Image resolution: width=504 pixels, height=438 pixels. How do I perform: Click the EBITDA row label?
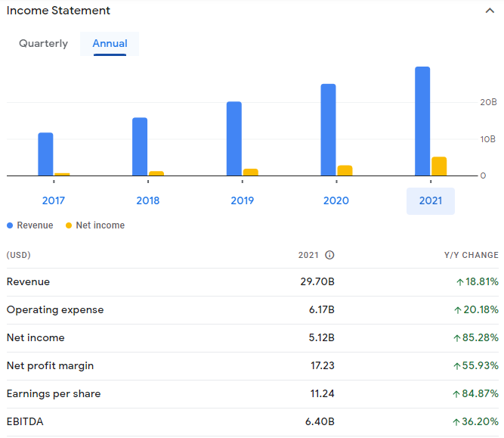pos(25,421)
